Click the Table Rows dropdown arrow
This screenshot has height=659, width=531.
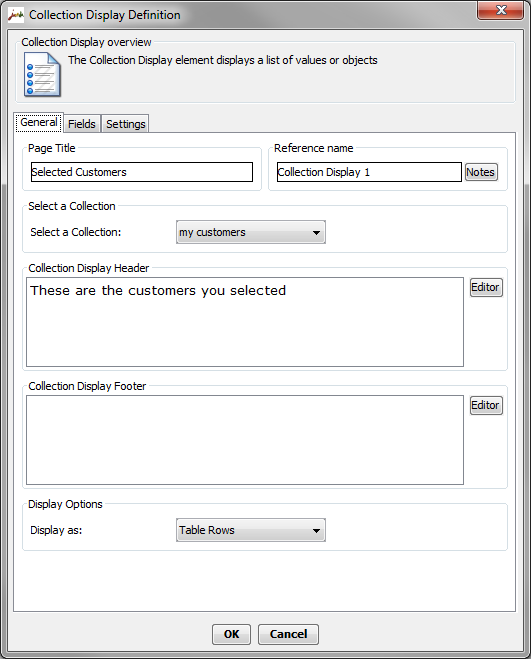(316, 530)
